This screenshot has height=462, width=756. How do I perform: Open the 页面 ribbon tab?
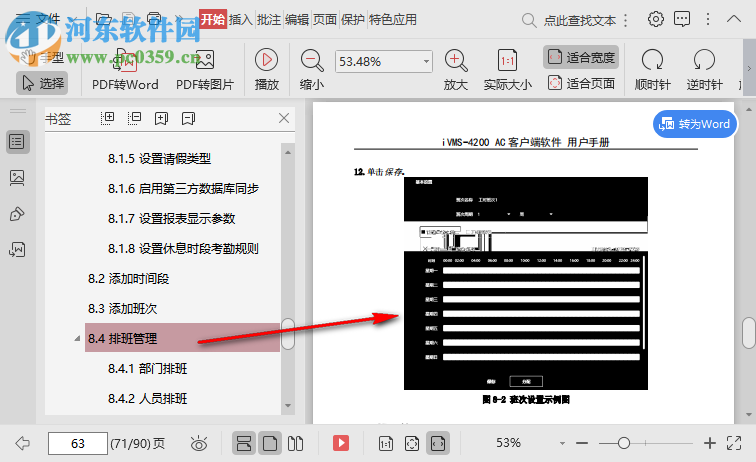coord(324,19)
